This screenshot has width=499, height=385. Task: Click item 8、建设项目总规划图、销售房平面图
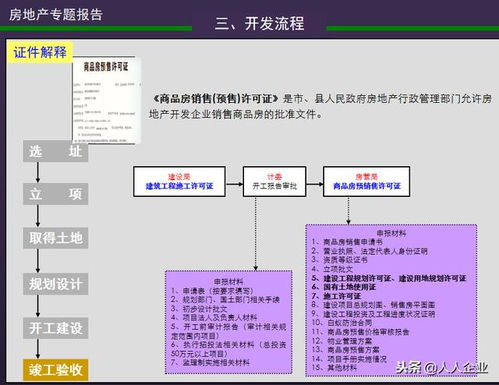click(x=373, y=305)
